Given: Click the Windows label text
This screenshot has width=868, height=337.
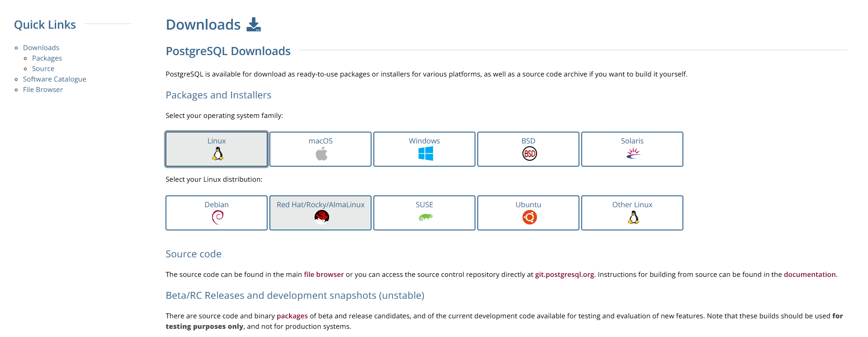Looking at the screenshot, I should pos(424,141).
